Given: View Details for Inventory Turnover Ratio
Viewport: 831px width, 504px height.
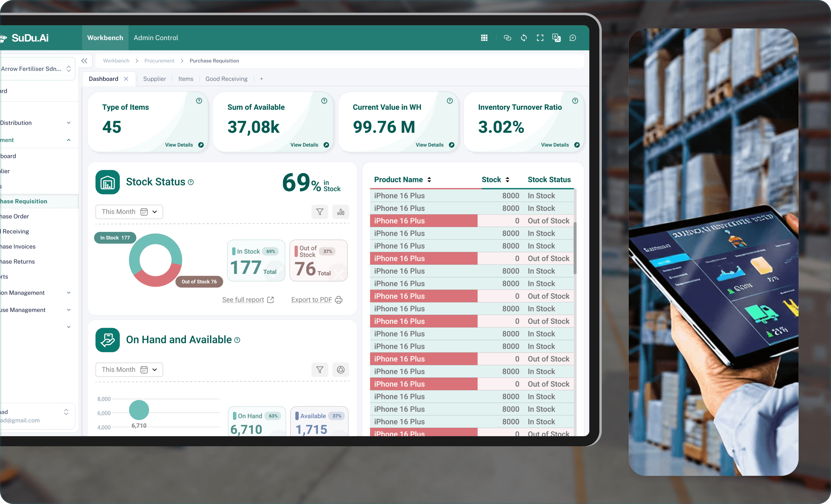Looking at the screenshot, I should (x=560, y=145).
